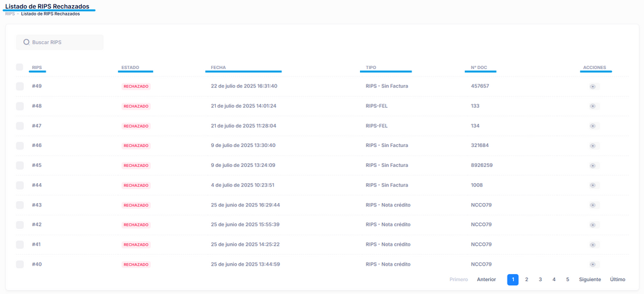644x294 pixels.
Task: Sort the table by FECHA column
Action: (x=218, y=67)
